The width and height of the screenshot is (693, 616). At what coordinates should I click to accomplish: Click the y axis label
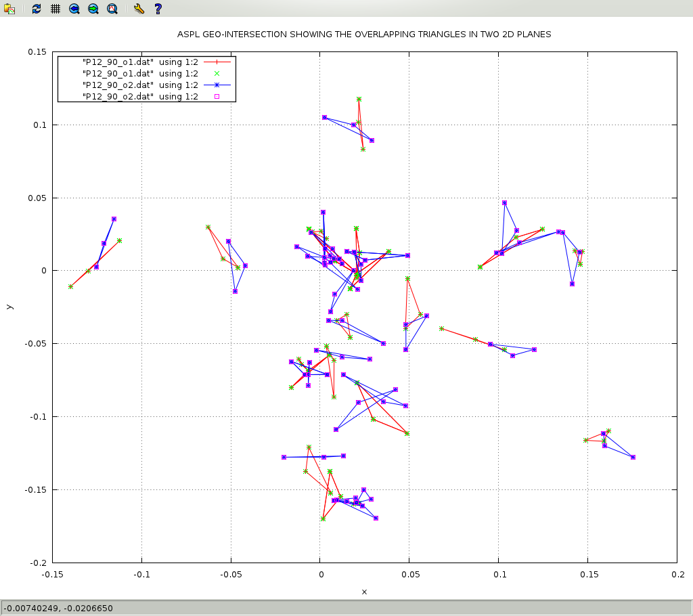pos(9,307)
